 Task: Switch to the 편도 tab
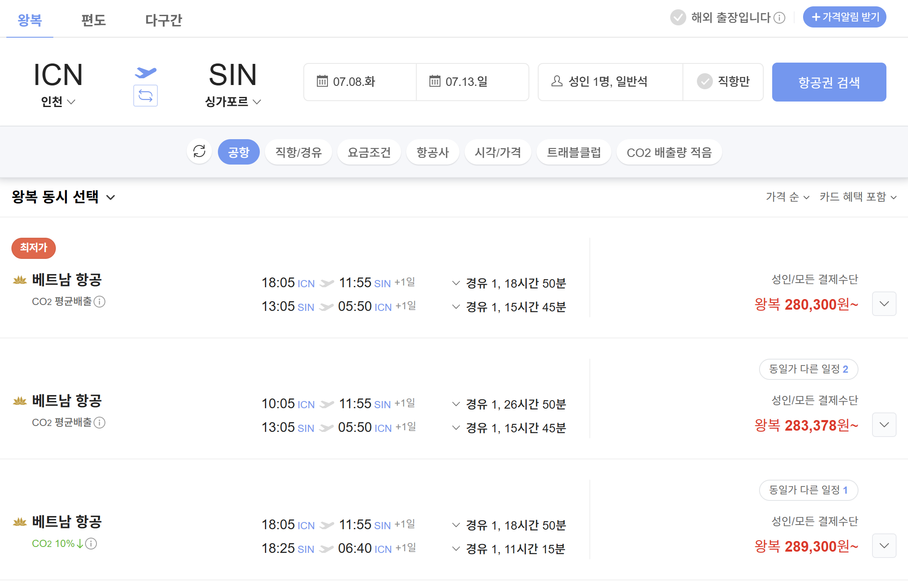coord(94,20)
